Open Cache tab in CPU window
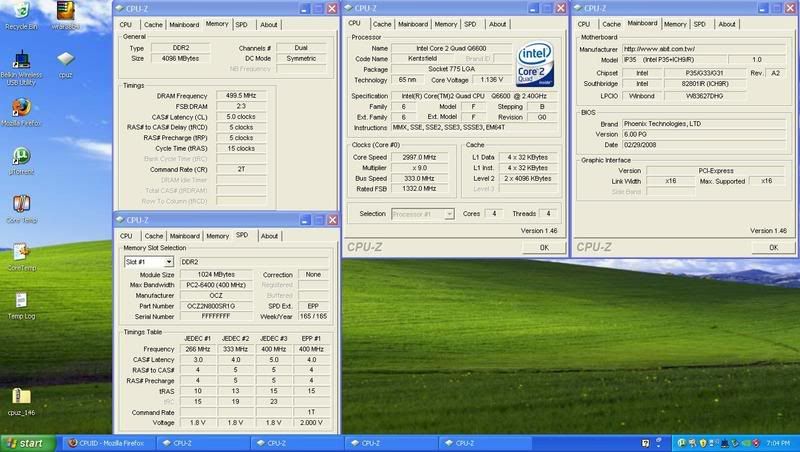 point(382,24)
